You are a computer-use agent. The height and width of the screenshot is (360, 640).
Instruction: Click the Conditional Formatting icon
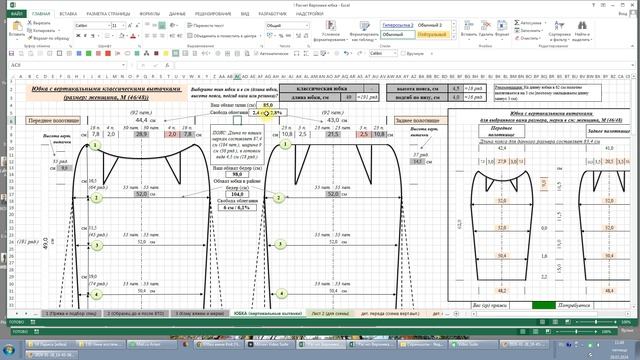pos(331,26)
